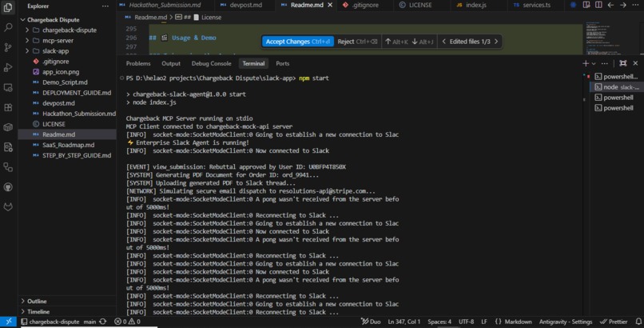Navigate forward with the right arrow icon
644x328 pixels.
(623, 5)
